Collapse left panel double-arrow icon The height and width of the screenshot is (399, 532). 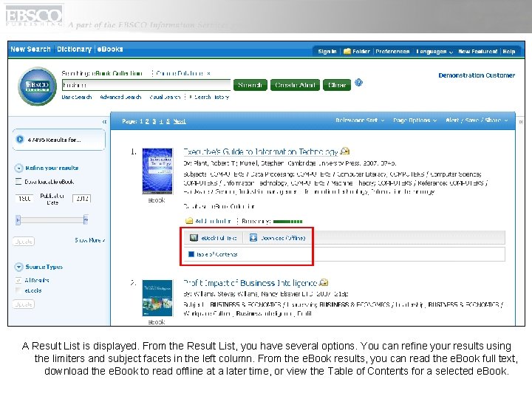tap(104, 121)
